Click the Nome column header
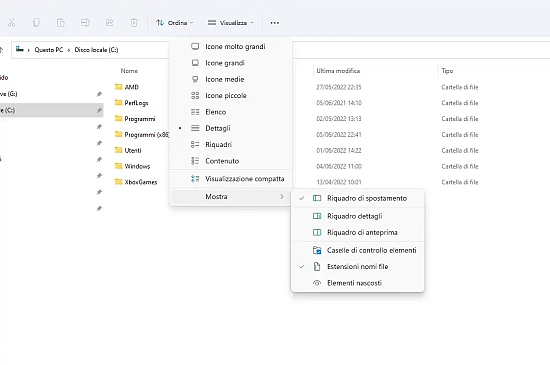 [x=129, y=71]
